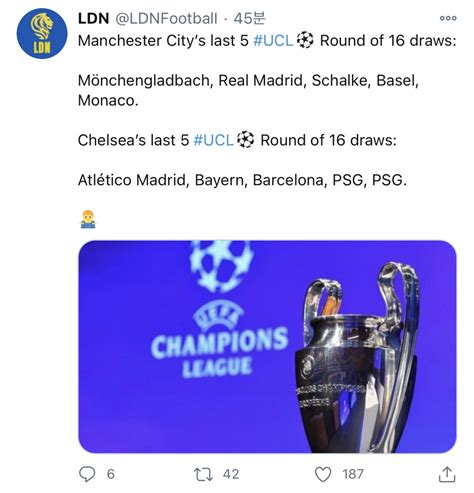Tap the share upload icon
The image size is (474, 493).
tap(447, 474)
